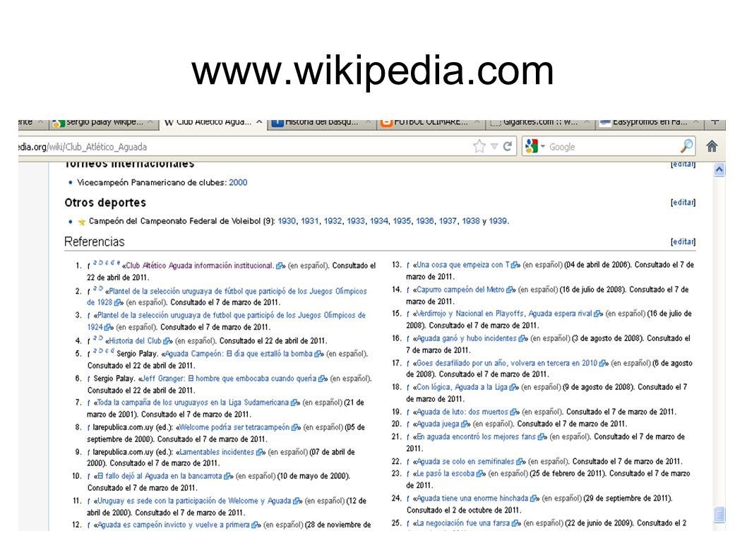Open 'La negociación fue una farsa' link
Screen dimensions: 747x560
463,523
